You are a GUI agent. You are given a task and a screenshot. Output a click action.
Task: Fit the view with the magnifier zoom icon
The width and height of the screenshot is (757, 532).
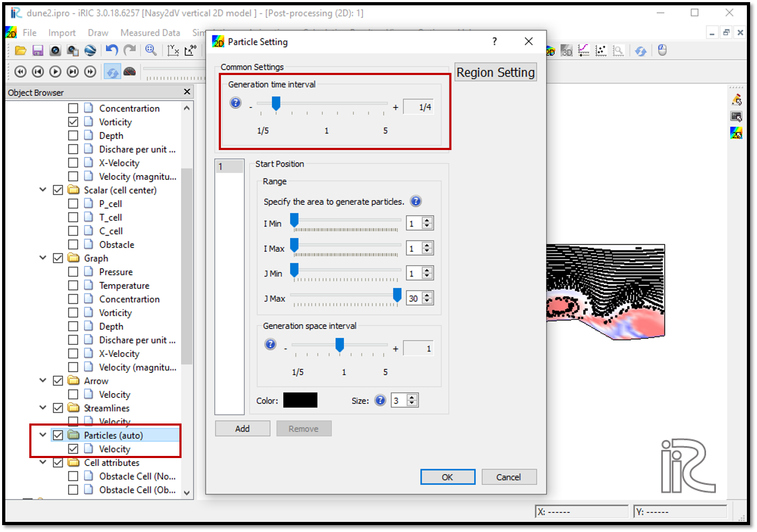pos(151,51)
